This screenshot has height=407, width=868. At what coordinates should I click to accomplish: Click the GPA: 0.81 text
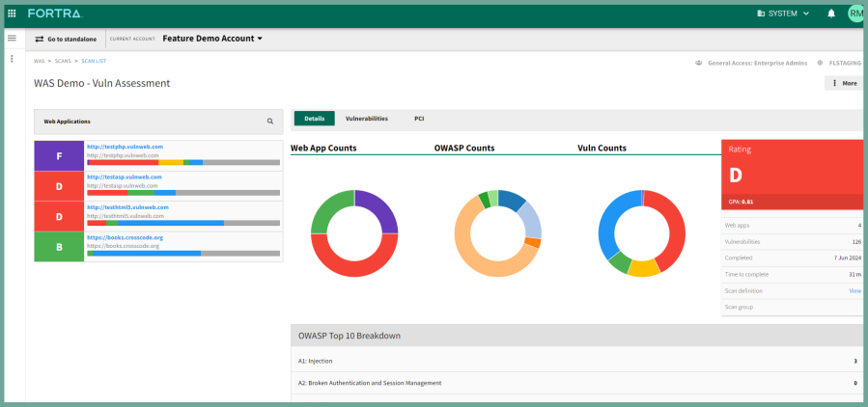pos(741,202)
